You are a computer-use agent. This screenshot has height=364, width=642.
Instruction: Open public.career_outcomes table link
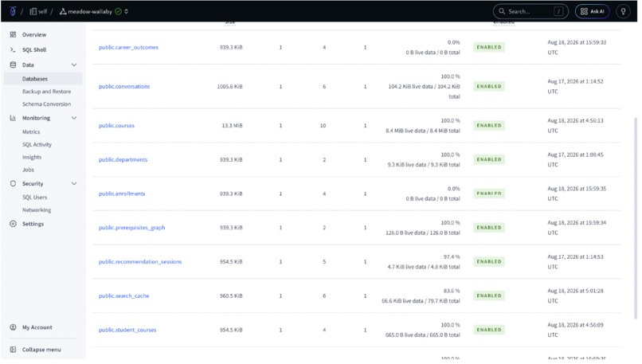(x=128, y=48)
